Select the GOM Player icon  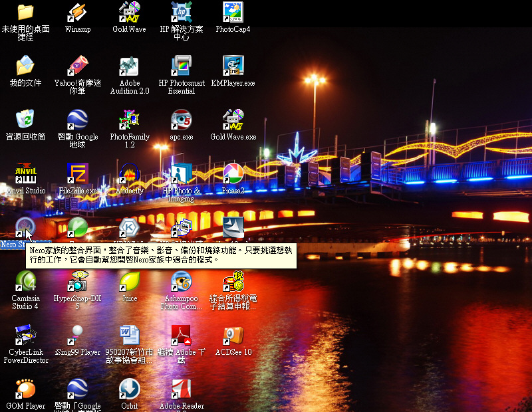[25, 389]
